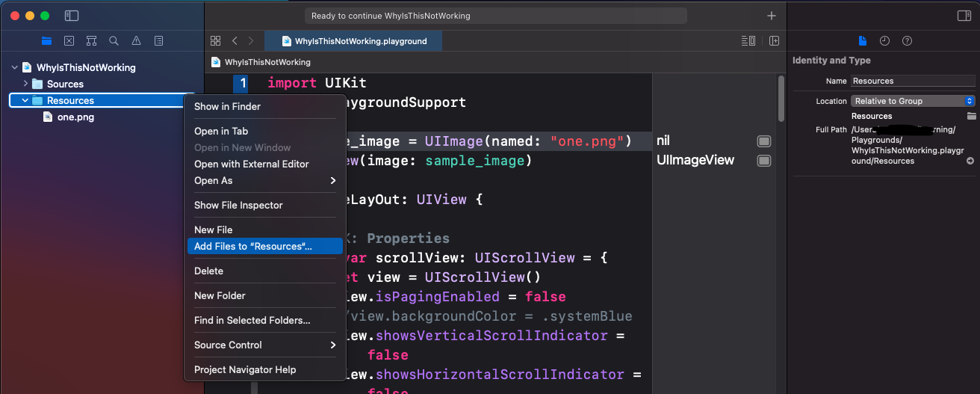Select Show in Finder from context menu
The image size is (980, 394).
click(227, 106)
